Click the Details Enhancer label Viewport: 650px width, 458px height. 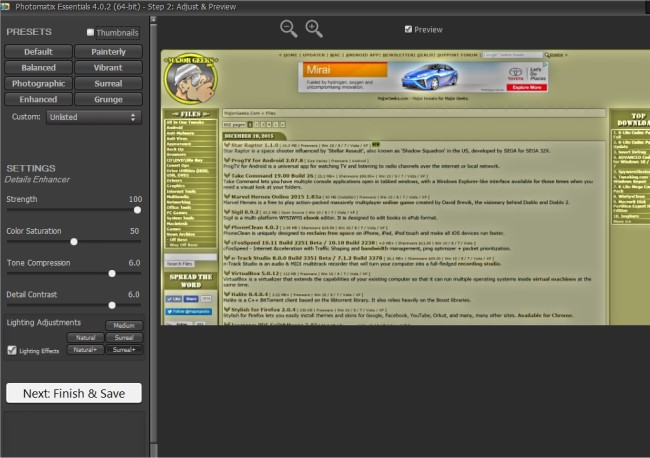click(37, 179)
